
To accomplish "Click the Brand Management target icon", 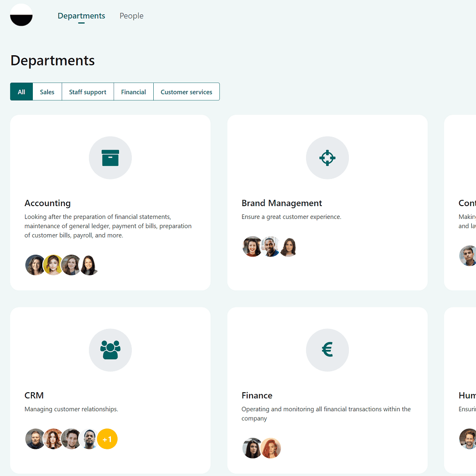I will click(x=327, y=158).
